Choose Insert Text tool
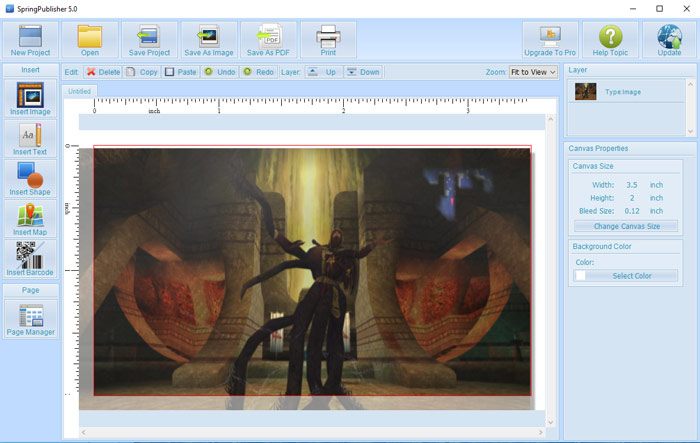Image resolution: width=700 pixels, height=443 pixels. click(30, 138)
